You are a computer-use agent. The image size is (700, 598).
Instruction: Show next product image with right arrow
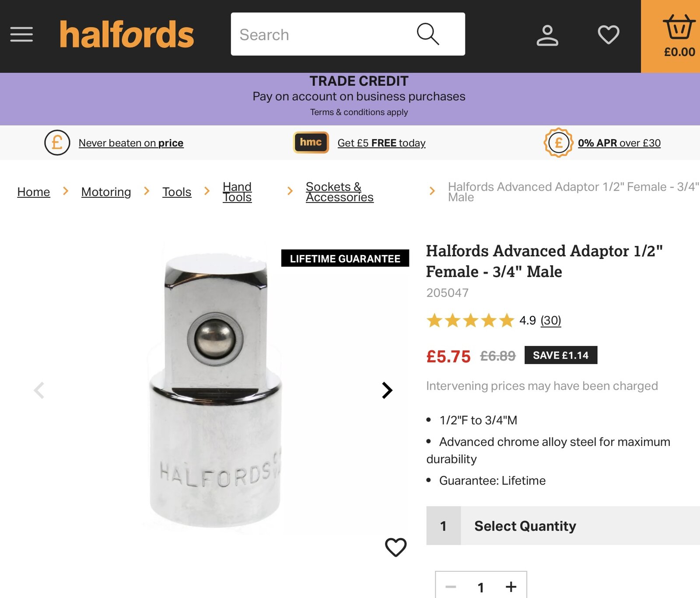387,390
